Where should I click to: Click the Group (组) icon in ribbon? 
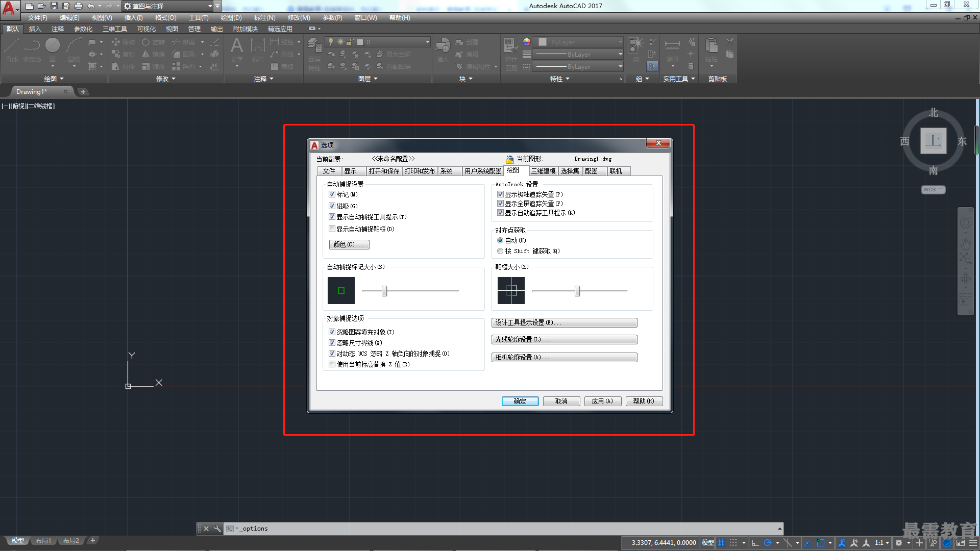[636, 50]
